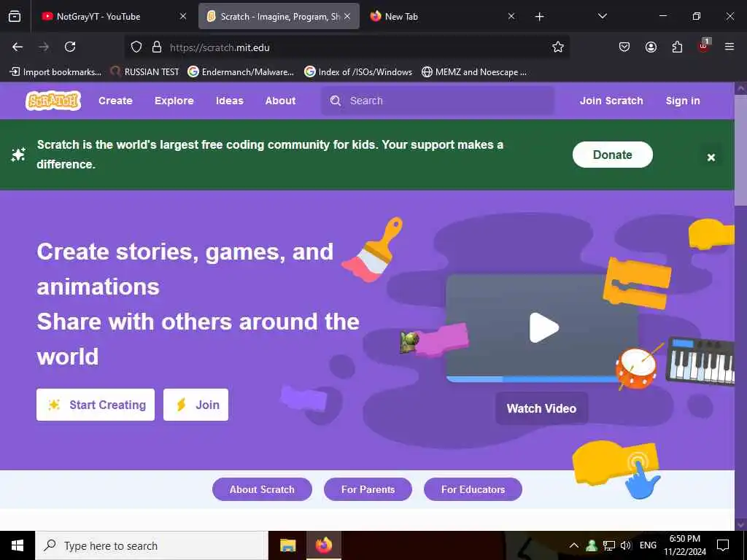Open the network tray icon
Viewport: 747px width, 560px height.
[609, 545]
